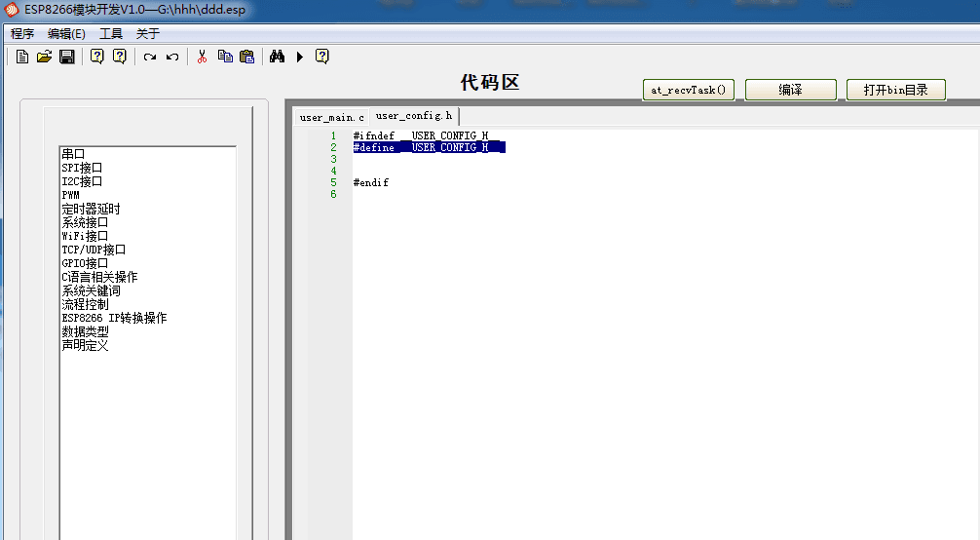Open the 工具 menu

(111, 33)
